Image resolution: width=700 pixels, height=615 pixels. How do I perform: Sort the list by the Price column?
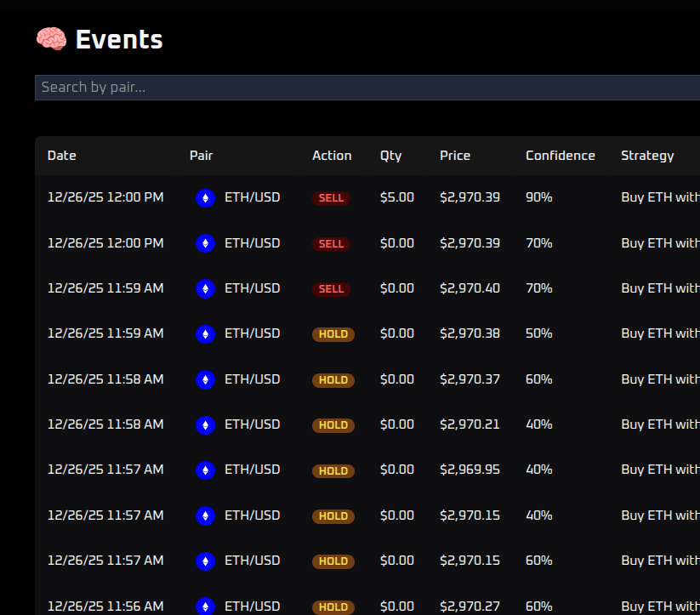455,156
